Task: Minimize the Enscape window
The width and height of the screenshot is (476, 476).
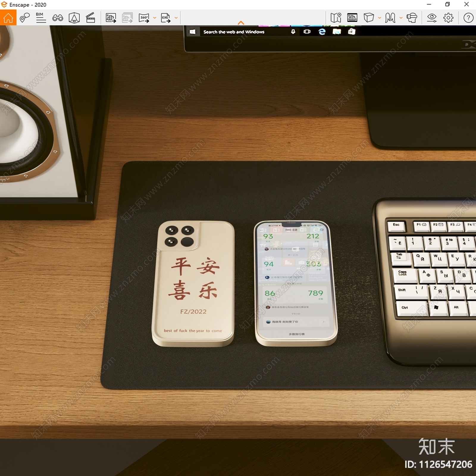Action: click(x=429, y=4)
